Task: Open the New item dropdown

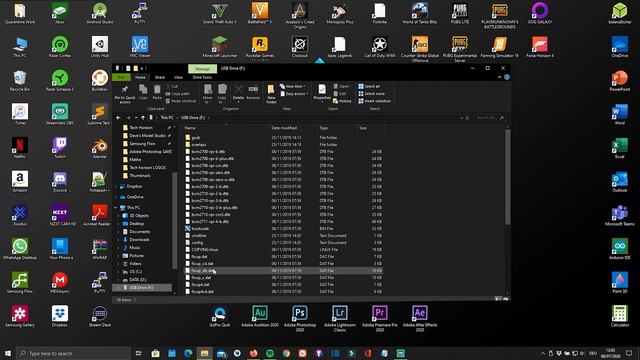Action: click(x=293, y=87)
